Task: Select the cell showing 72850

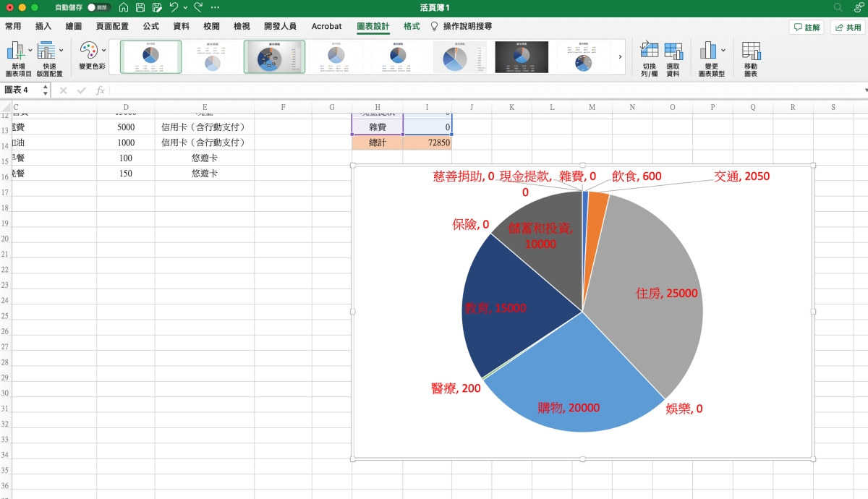Action: (x=427, y=142)
